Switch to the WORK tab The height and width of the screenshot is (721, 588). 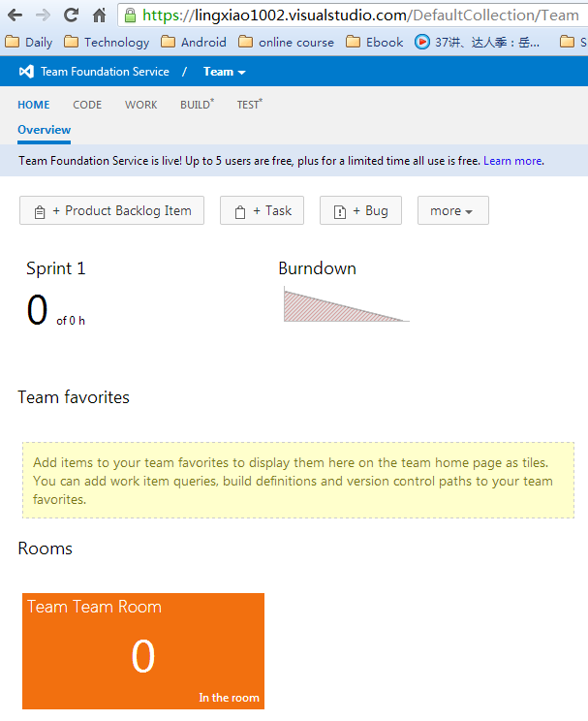[140, 105]
